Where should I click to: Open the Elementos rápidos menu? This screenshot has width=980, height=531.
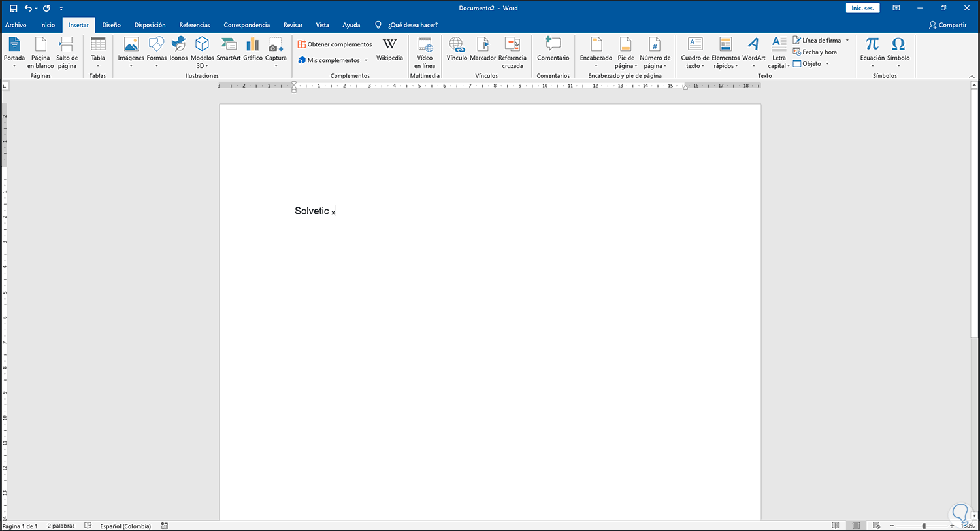pos(726,53)
